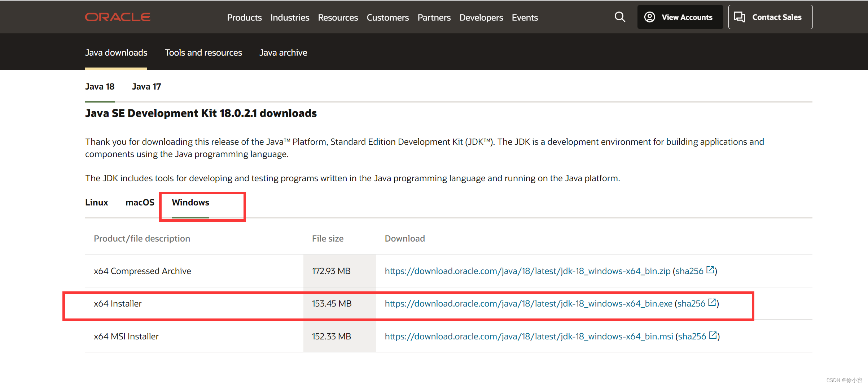Viewport: 868px width, 386px height.
Task: Click the chat bubble icon in Contact Sales
Action: 740,17
